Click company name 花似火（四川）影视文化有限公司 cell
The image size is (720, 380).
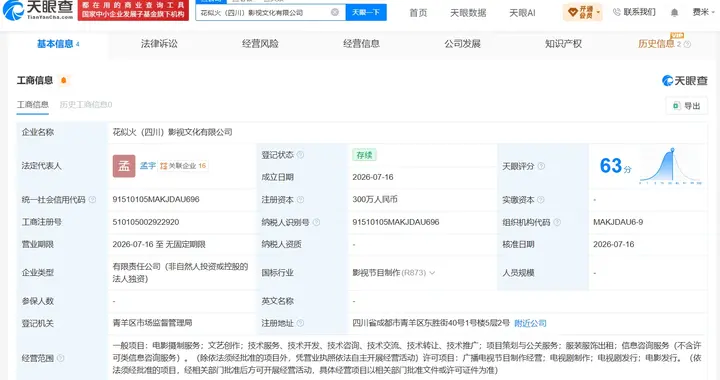[173, 132]
